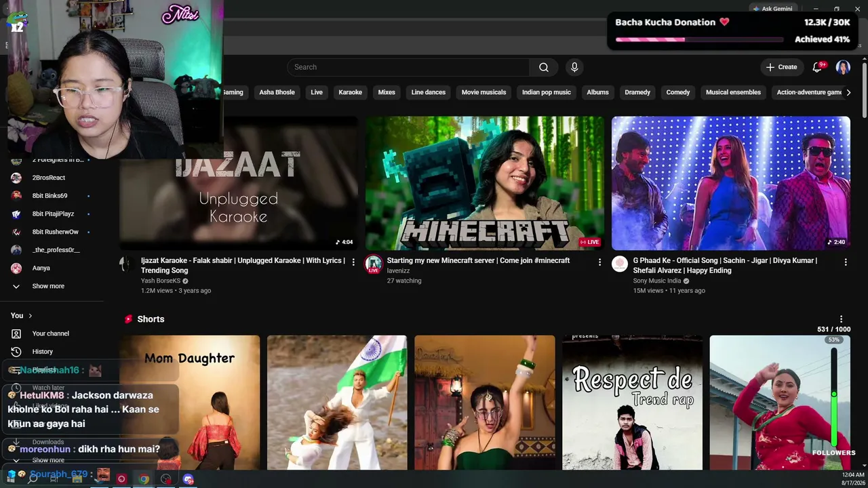Open the Yash BorseKS channel avatar
Image resolution: width=868 pixels, height=488 pixels.
coord(125,264)
